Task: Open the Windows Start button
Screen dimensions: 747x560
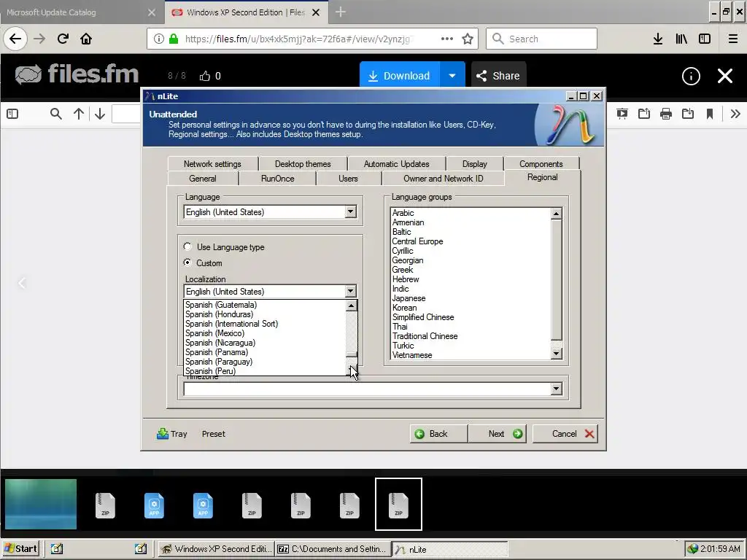Action: coord(20,548)
